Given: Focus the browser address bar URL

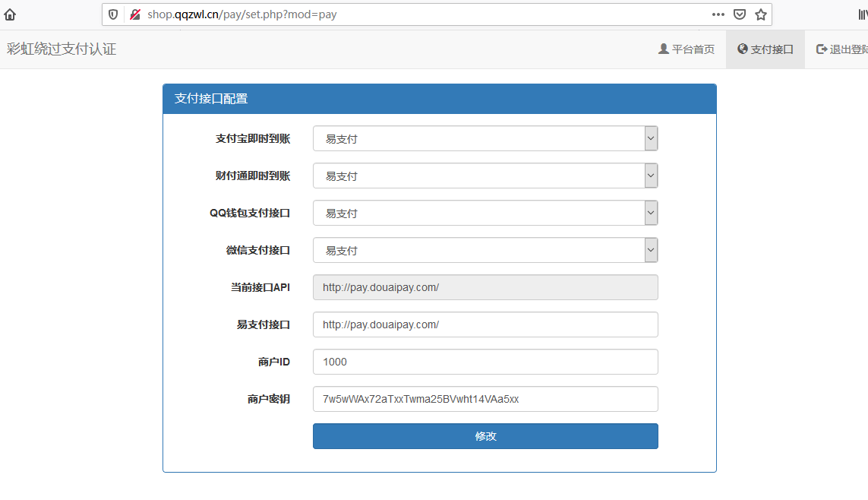Looking at the screenshot, I should click(242, 14).
